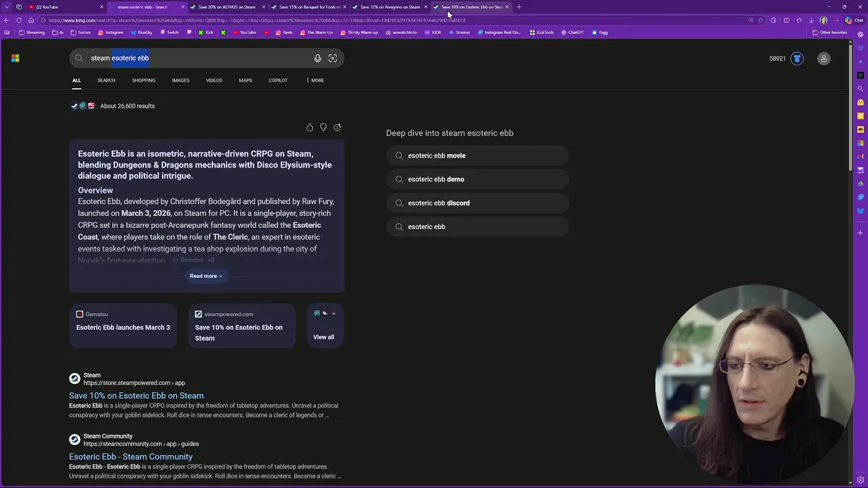Image resolution: width=868 pixels, height=488 pixels.
Task: Open the Twitch bookmark
Action: pyautogui.click(x=169, y=33)
